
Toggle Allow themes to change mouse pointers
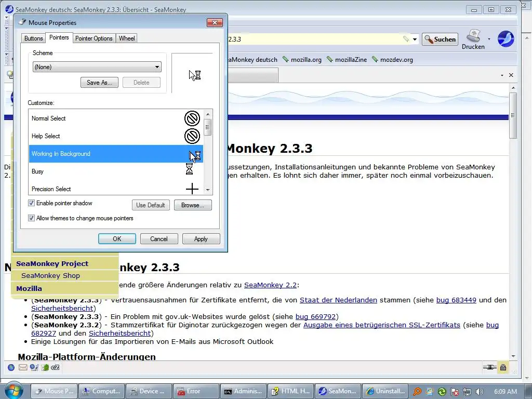click(31, 218)
